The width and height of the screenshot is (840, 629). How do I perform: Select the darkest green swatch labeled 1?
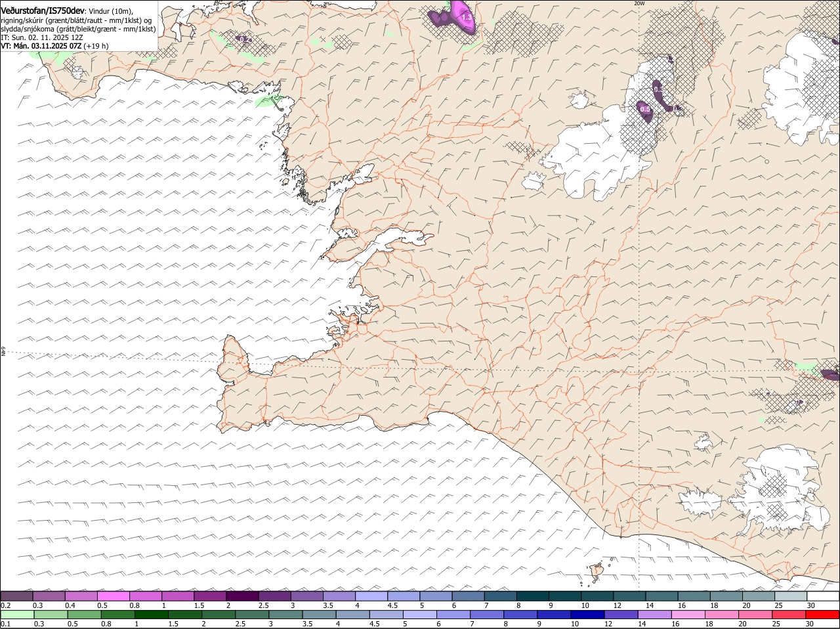(x=151, y=614)
